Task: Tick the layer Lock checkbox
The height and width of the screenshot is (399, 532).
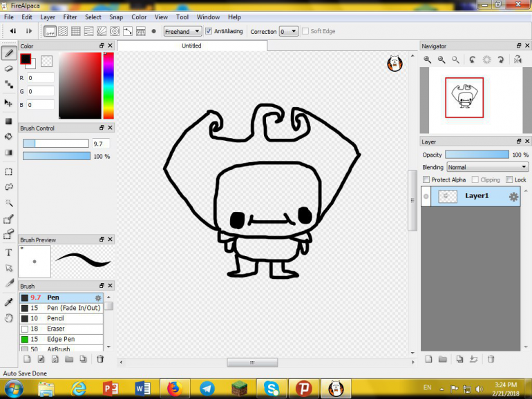Action: coord(509,179)
